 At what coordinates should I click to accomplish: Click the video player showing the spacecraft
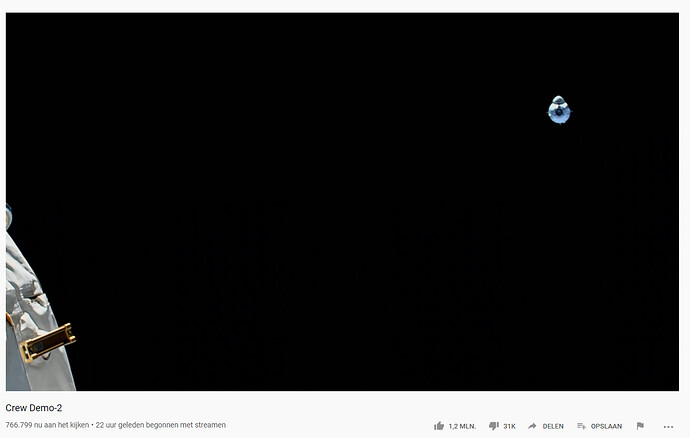[342, 202]
